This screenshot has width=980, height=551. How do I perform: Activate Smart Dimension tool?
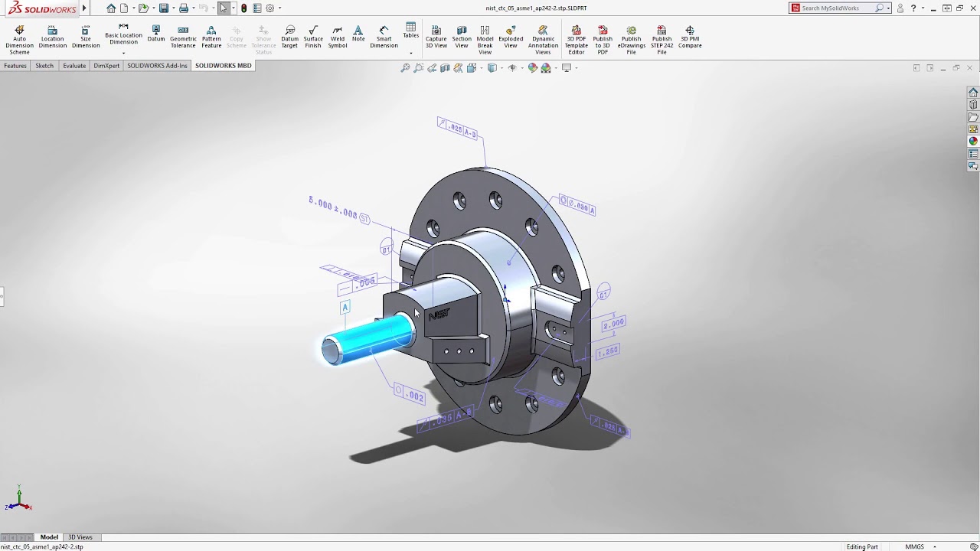[384, 37]
